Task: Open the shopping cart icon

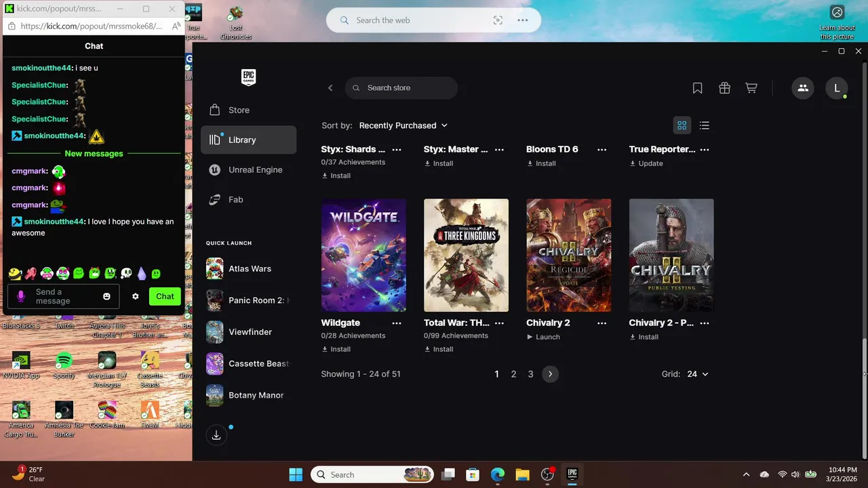Action: coord(751,88)
